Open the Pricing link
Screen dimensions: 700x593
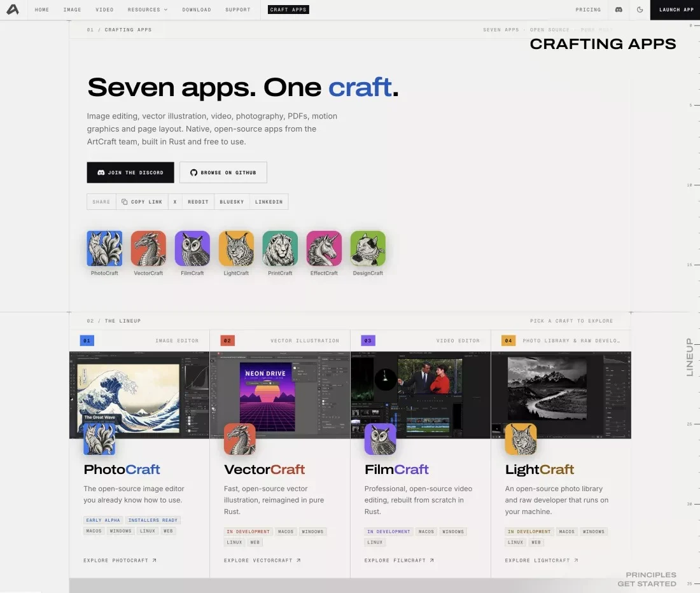point(588,10)
